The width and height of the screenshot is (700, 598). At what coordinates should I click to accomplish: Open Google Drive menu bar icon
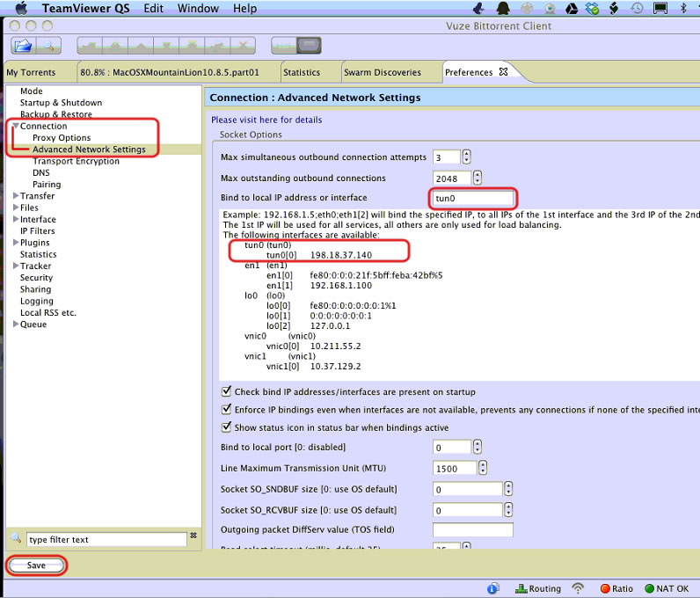tap(572, 8)
